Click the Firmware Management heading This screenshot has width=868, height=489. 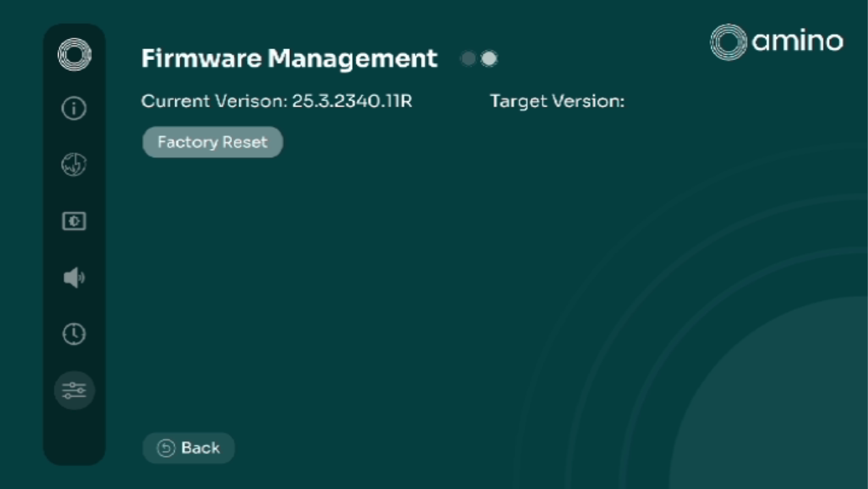(x=289, y=59)
